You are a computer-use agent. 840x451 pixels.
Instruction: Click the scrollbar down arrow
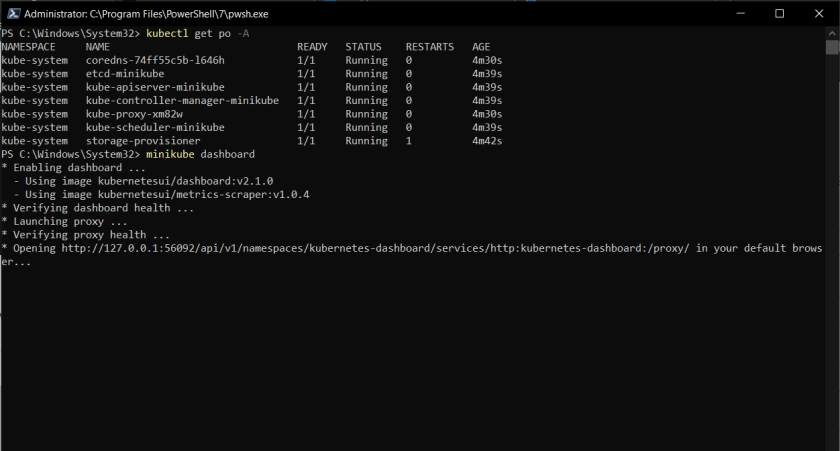point(832,443)
